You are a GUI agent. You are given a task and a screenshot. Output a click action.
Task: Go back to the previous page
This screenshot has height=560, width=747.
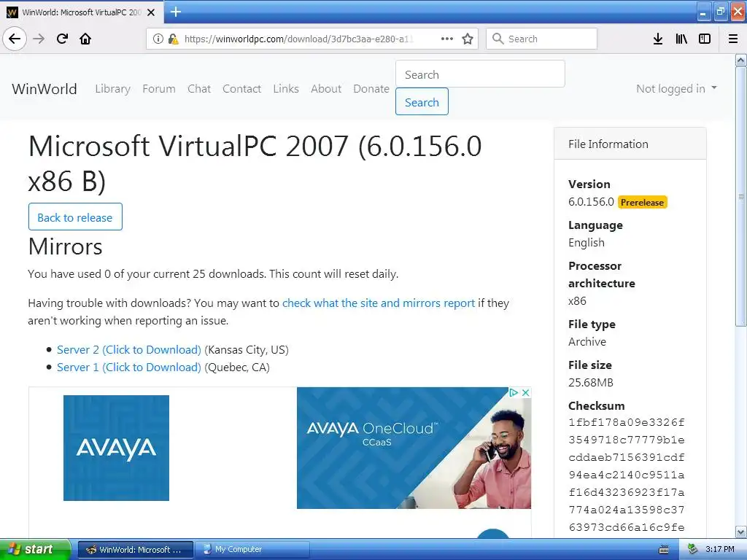15,39
